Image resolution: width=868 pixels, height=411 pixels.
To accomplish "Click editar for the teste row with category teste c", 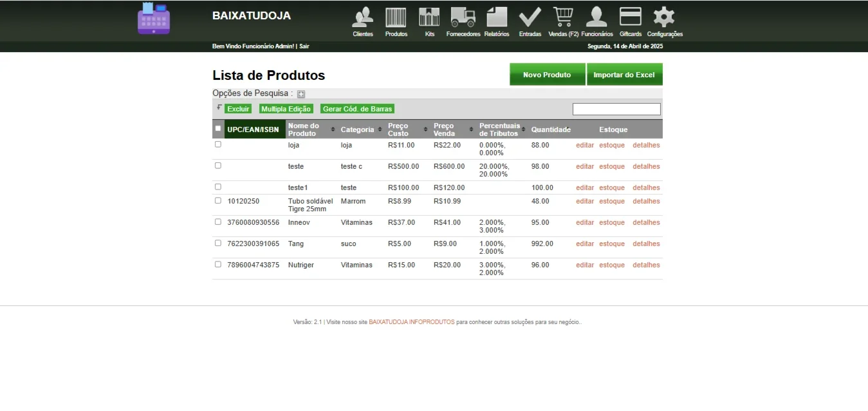I will coord(585,166).
